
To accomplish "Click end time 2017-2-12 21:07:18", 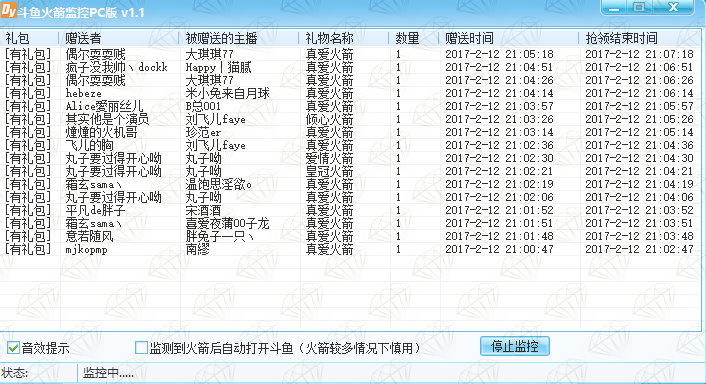I will click(x=639, y=54).
